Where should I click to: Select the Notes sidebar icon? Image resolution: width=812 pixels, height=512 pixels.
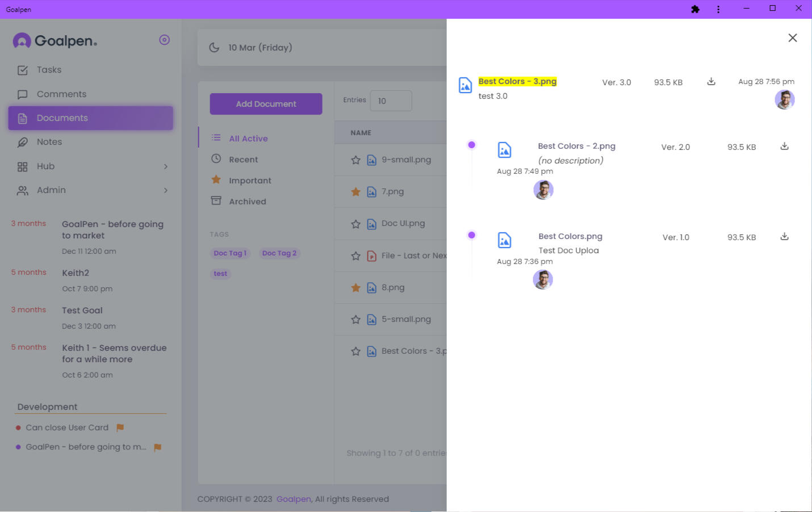[23, 141]
